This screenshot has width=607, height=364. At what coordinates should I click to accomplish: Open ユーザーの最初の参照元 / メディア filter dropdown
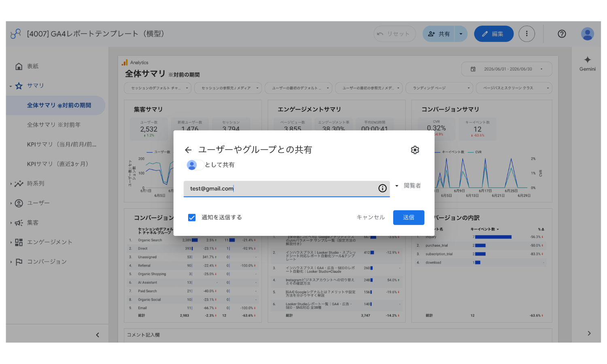[x=369, y=88]
